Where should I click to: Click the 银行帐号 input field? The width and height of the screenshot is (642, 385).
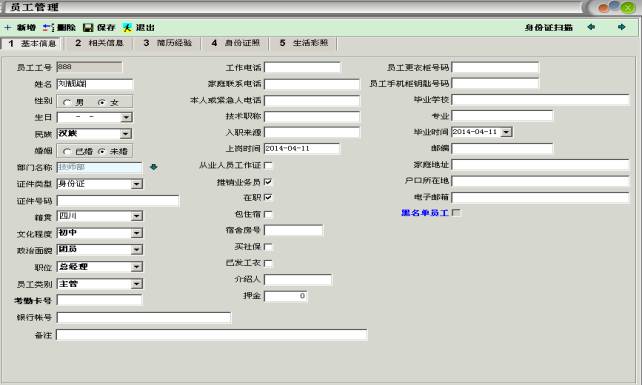144,317
